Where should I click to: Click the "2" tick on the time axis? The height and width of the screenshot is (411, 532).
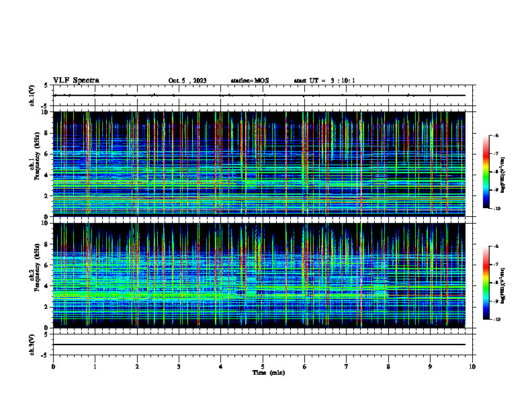(137, 367)
